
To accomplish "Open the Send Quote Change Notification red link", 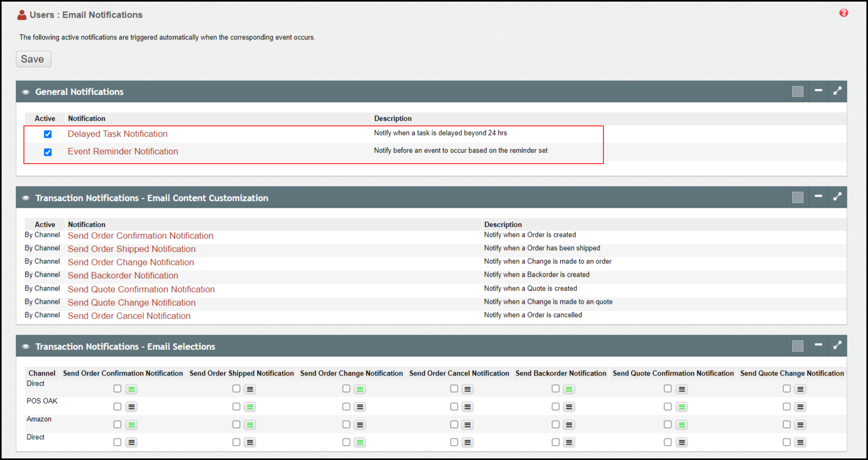I will point(132,303).
